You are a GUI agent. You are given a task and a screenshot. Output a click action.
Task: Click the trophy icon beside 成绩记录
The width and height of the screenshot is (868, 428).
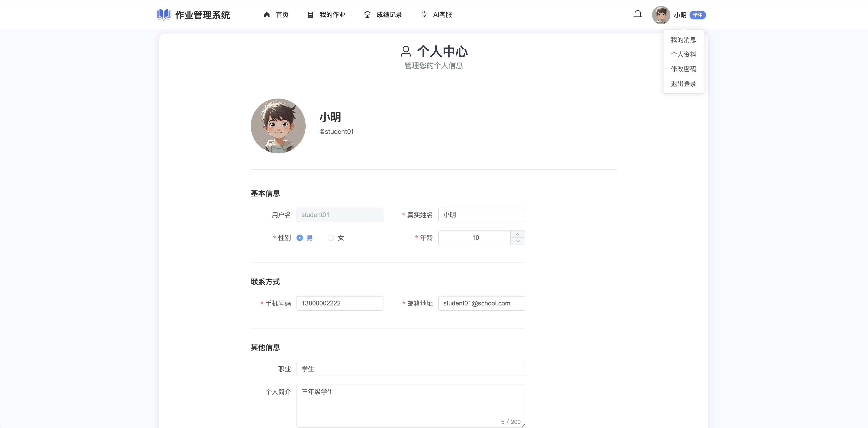tap(367, 15)
